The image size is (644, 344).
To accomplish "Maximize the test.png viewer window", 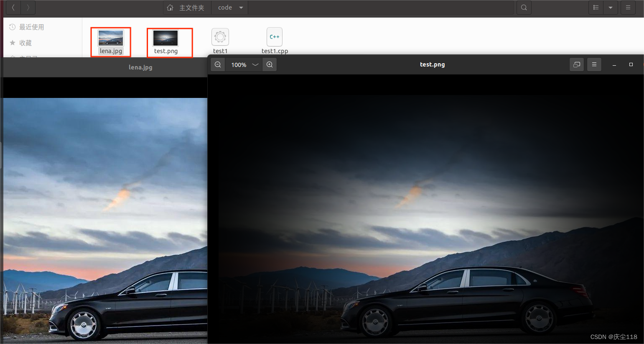I will point(631,64).
